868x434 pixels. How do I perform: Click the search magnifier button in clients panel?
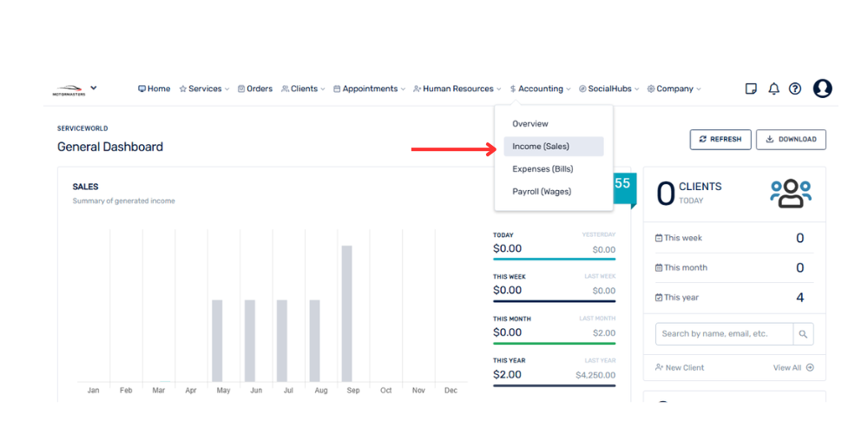click(x=804, y=334)
